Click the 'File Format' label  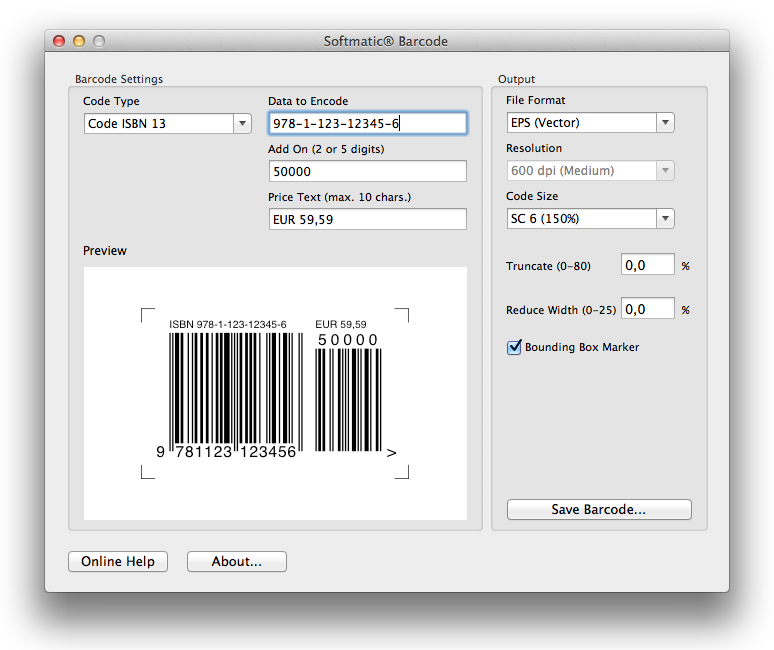pyautogui.click(x=536, y=100)
